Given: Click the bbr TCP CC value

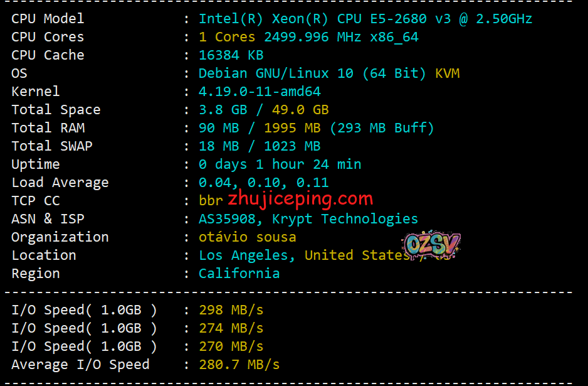Looking at the screenshot, I should (x=211, y=200).
